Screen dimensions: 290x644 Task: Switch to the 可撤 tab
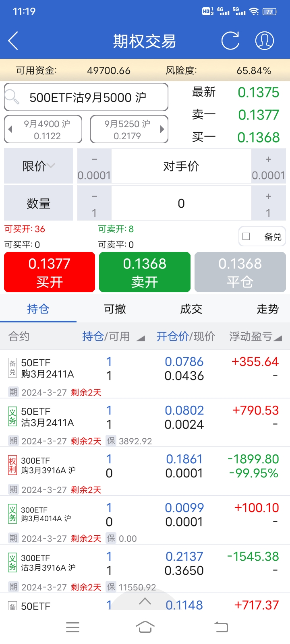(x=115, y=309)
